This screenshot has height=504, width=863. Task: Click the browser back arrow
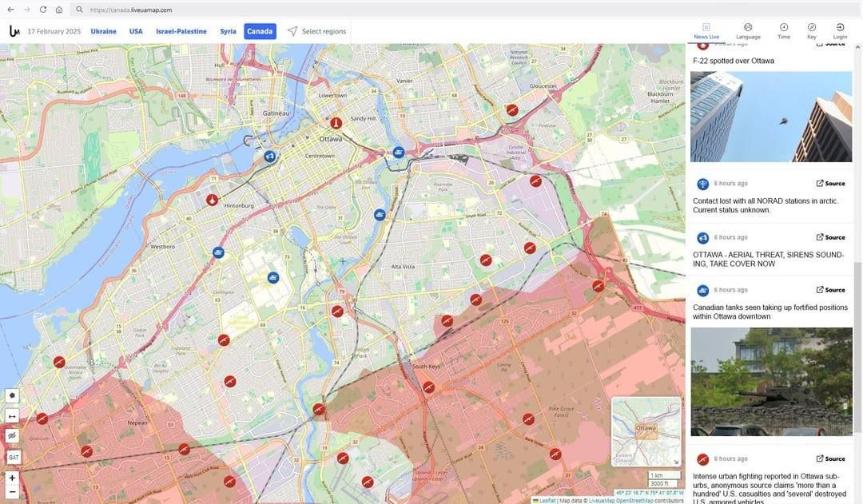(x=10, y=10)
